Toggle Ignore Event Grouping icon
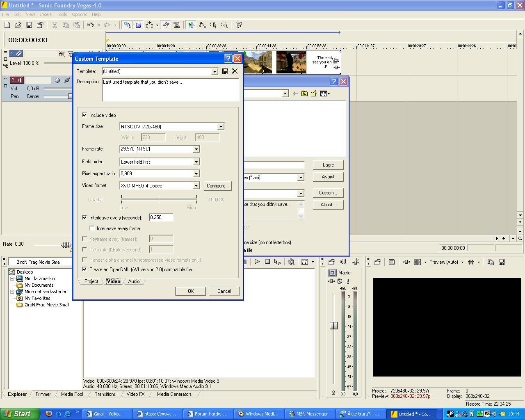Image resolution: width=525 pixels, height=420 pixels. [x=177, y=25]
